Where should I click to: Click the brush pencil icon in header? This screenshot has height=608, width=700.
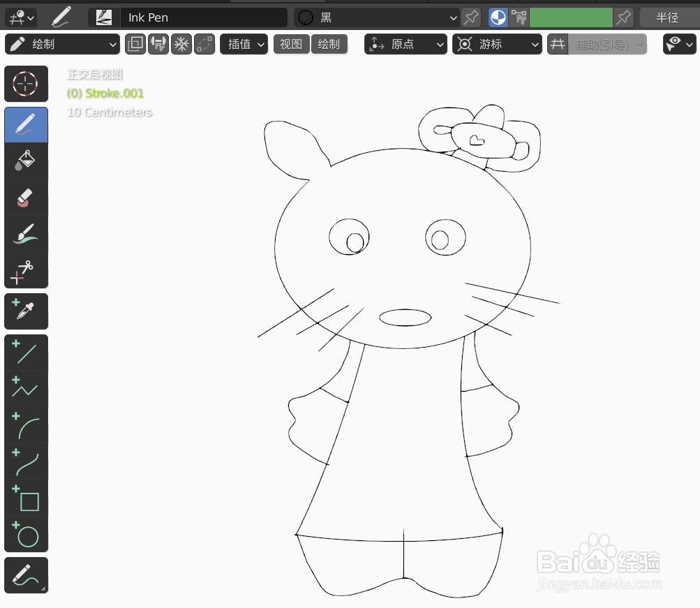[61, 17]
